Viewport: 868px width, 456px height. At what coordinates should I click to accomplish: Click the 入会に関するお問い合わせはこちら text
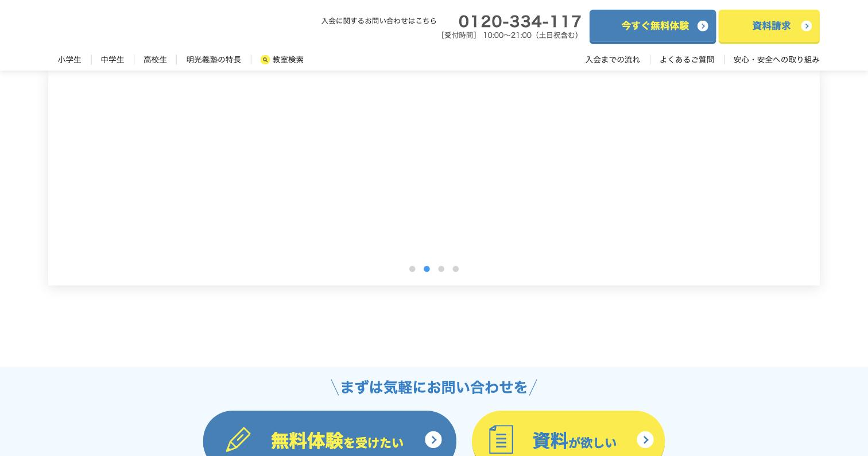point(379,21)
